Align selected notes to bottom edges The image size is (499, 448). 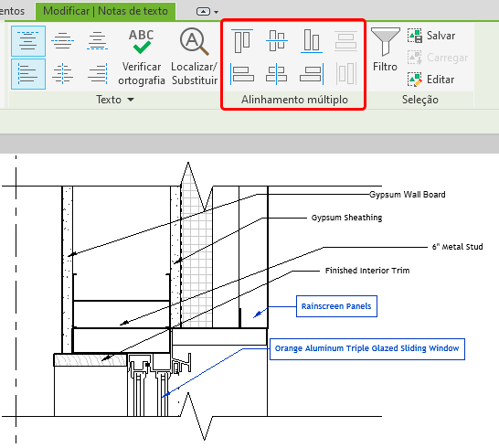pos(312,41)
